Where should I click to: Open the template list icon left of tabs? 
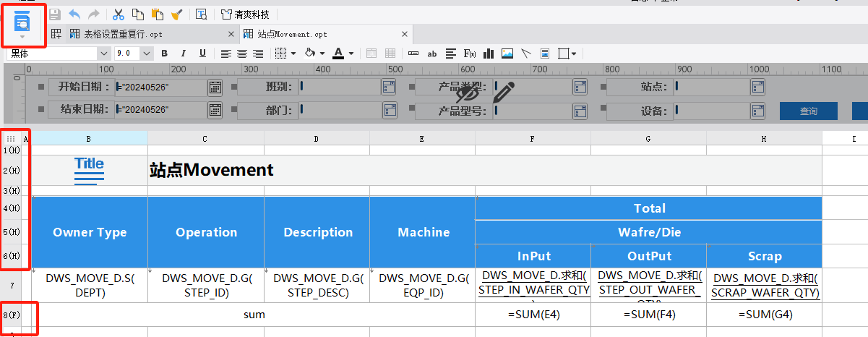coord(56,33)
